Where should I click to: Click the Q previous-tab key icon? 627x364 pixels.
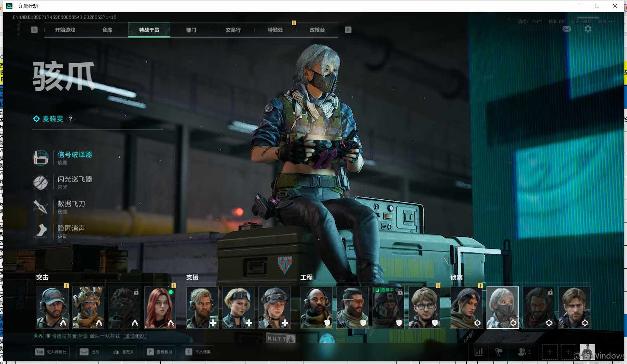coord(34,30)
